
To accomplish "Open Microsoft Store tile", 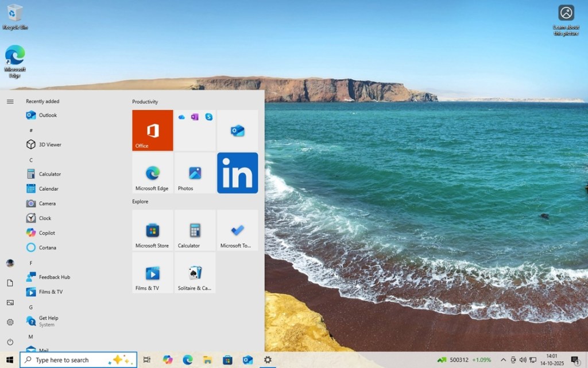I will (x=152, y=231).
